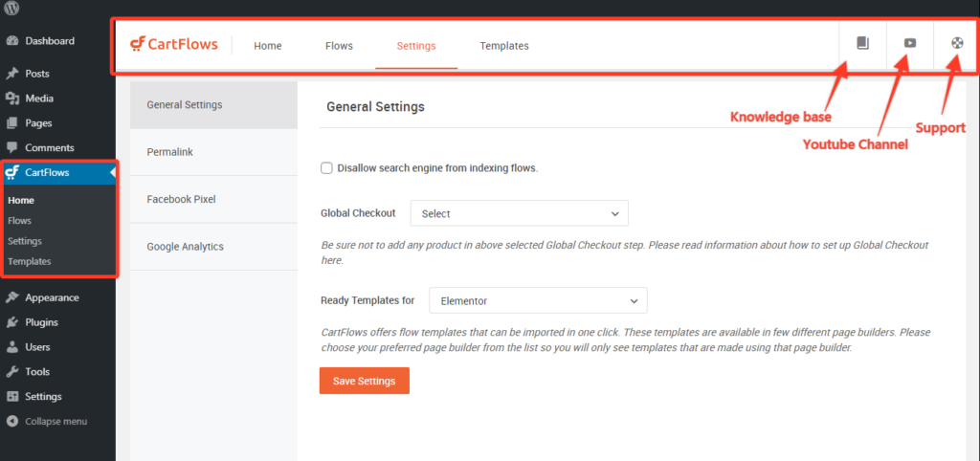Click the Dashboard gauge icon
Image resolution: width=980 pixels, height=461 pixels.
(11, 41)
